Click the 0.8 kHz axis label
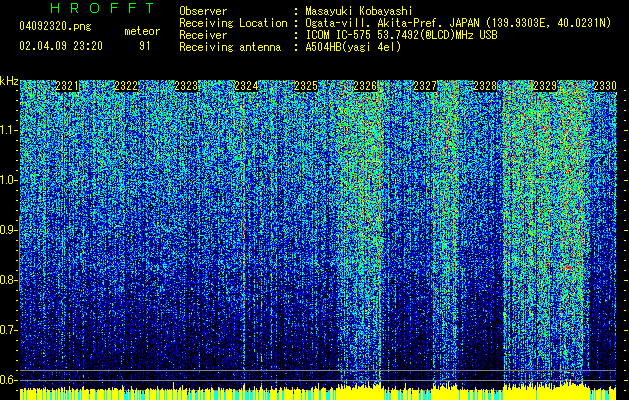This screenshot has width=629, height=400. coord(9,280)
